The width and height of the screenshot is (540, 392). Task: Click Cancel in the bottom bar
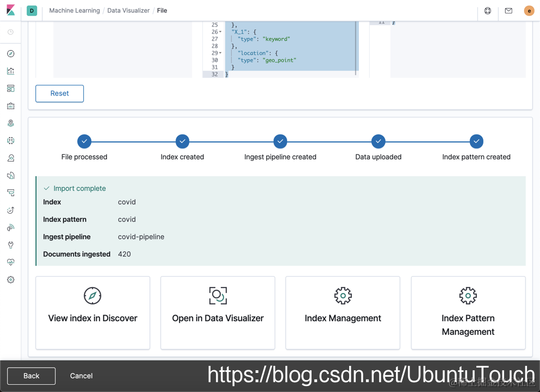coord(81,376)
